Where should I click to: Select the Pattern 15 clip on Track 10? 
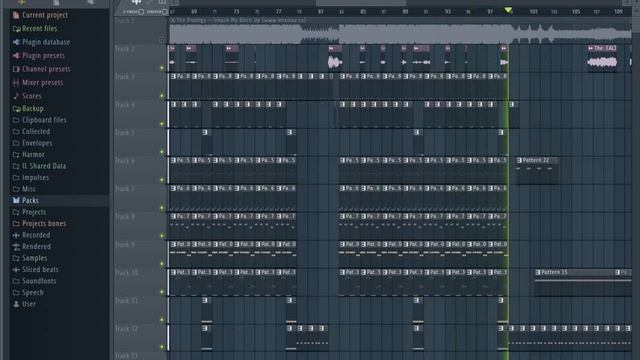[x=575, y=282]
